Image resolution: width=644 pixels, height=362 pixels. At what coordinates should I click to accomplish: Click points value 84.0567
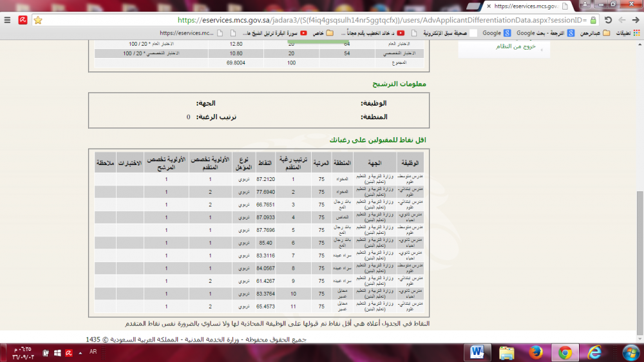pos(266,269)
